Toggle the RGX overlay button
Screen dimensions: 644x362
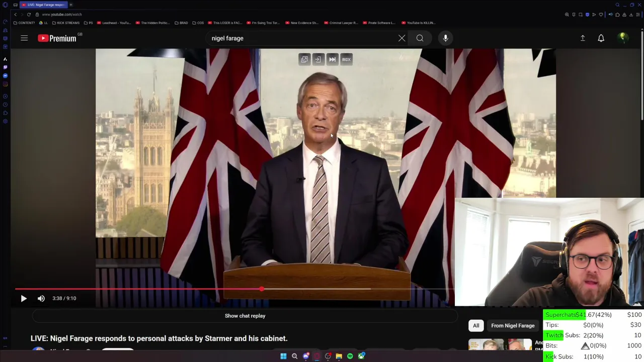[x=346, y=59]
